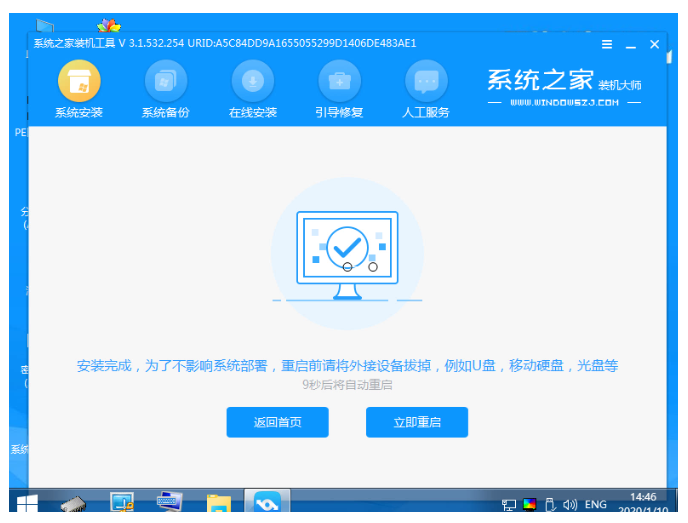The image size is (688, 523).
Task: Open the hamburger menu in title bar
Action: [607, 45]
